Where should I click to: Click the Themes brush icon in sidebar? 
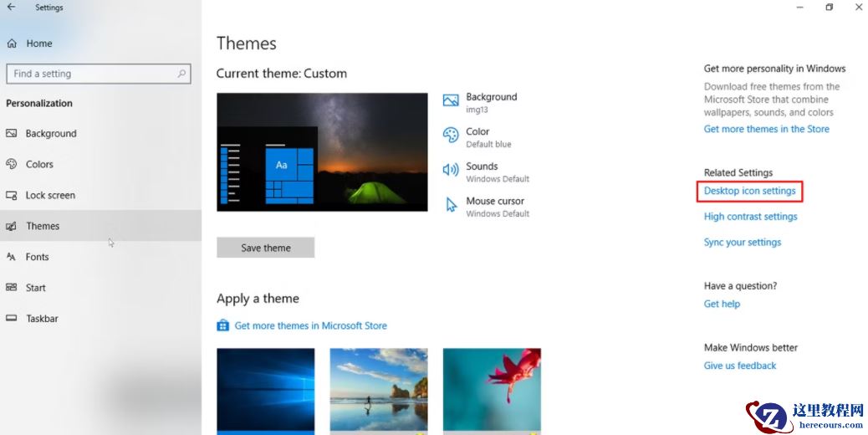coord(11,226)
